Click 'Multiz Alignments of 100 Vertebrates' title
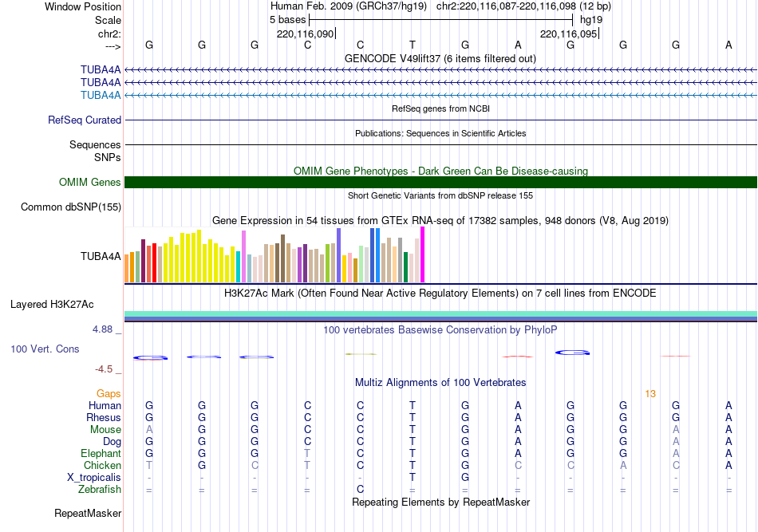Image resolution: width=758 pixels, height=532 pixels. click(440, 383)
